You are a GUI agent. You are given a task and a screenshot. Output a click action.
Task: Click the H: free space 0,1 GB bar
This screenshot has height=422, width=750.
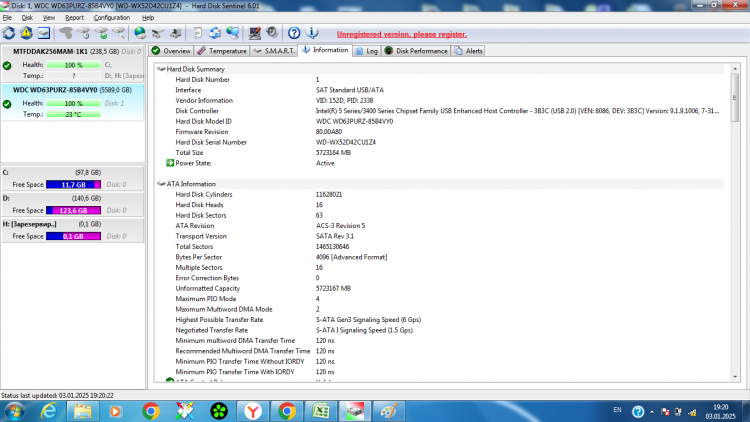click(74, 236)
